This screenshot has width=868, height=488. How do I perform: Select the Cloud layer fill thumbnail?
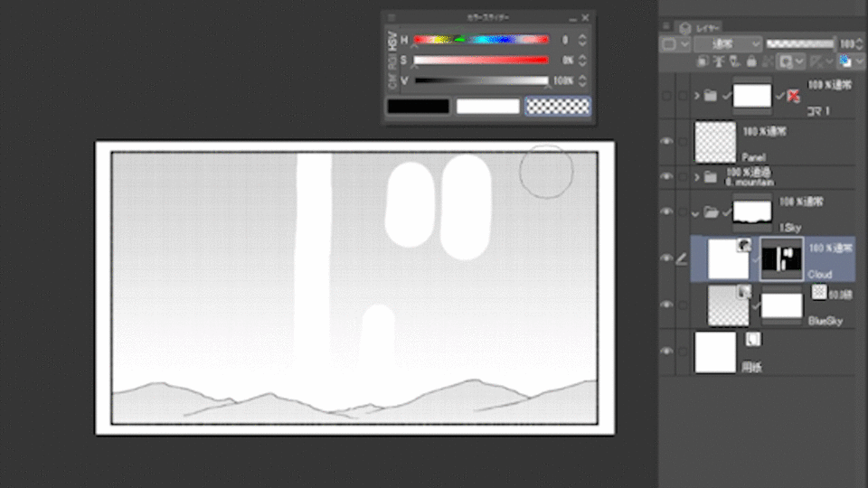(729, 259)
